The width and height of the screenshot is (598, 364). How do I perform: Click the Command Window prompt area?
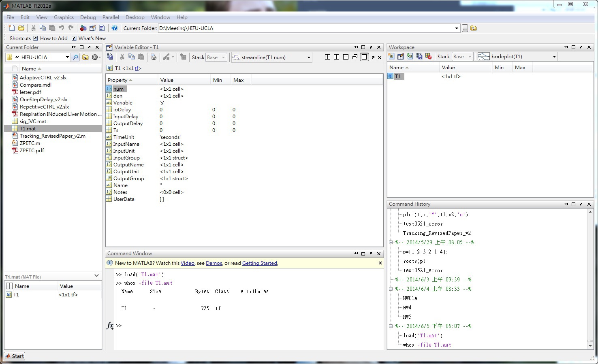point(249,326)
